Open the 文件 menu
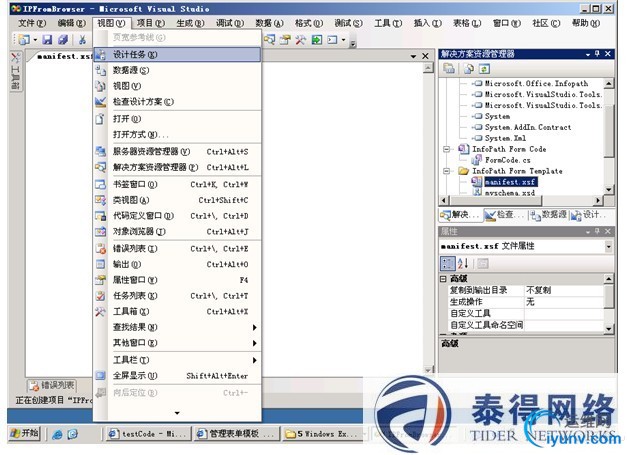The image size is (627, 455). click(x=32, y=23)
